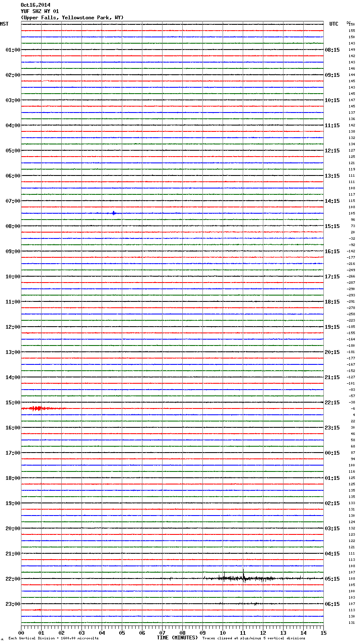Select the 08:00 MST row label

tap(13, 226)
